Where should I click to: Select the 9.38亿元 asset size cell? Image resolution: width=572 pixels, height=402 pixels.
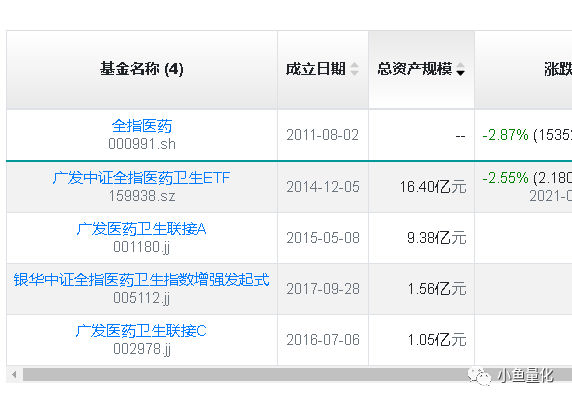437,238
